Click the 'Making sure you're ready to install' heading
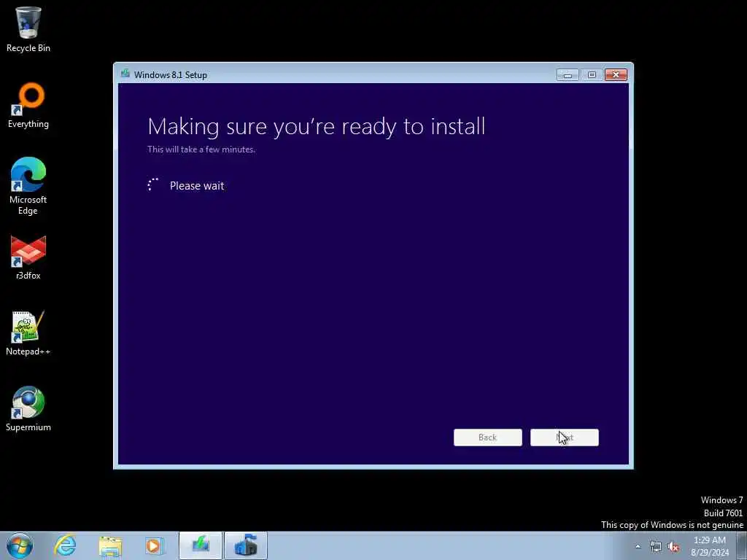The width and height of the screenshot is (747, 560). [317, 127]
